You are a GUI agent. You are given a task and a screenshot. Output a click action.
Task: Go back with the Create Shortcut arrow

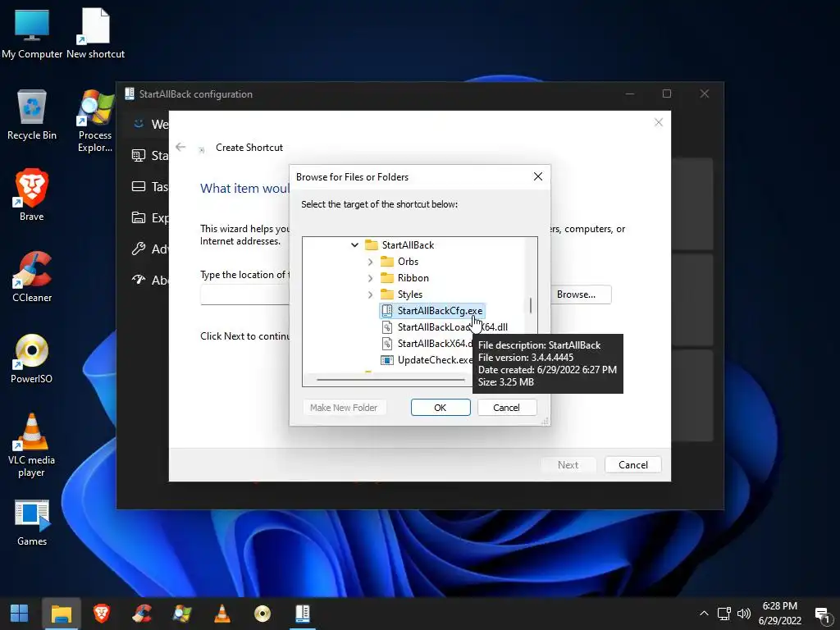click(x=180, y=147)
